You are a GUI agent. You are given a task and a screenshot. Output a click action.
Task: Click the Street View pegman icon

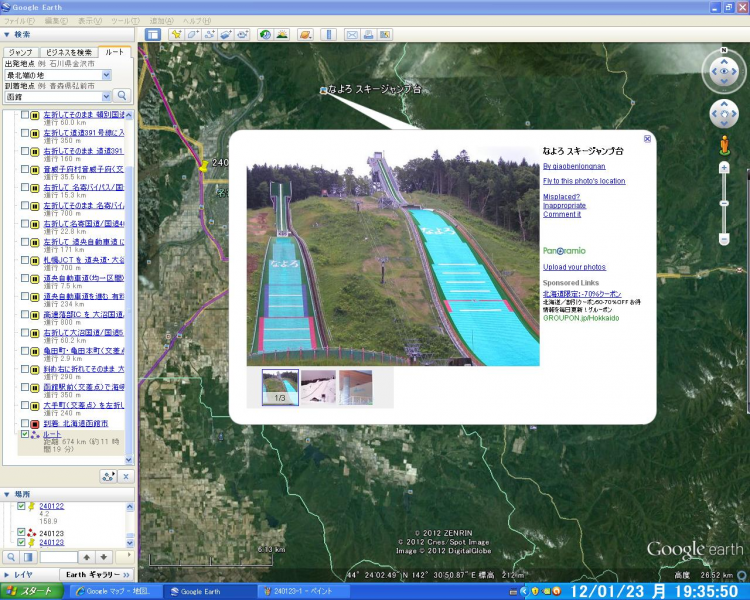(724, 145)
